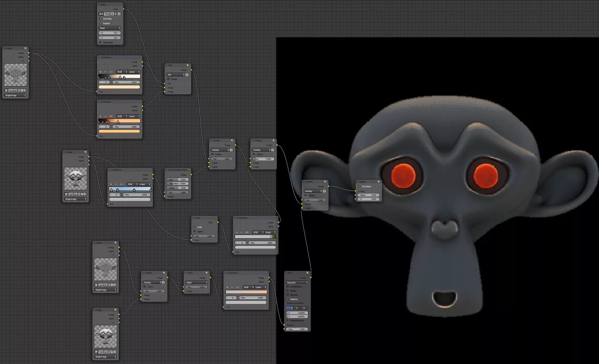Select the None aspect correction button in the Blur node
Image resolution: width=599 pixels, height=364 pixels.
click(290, 308)
